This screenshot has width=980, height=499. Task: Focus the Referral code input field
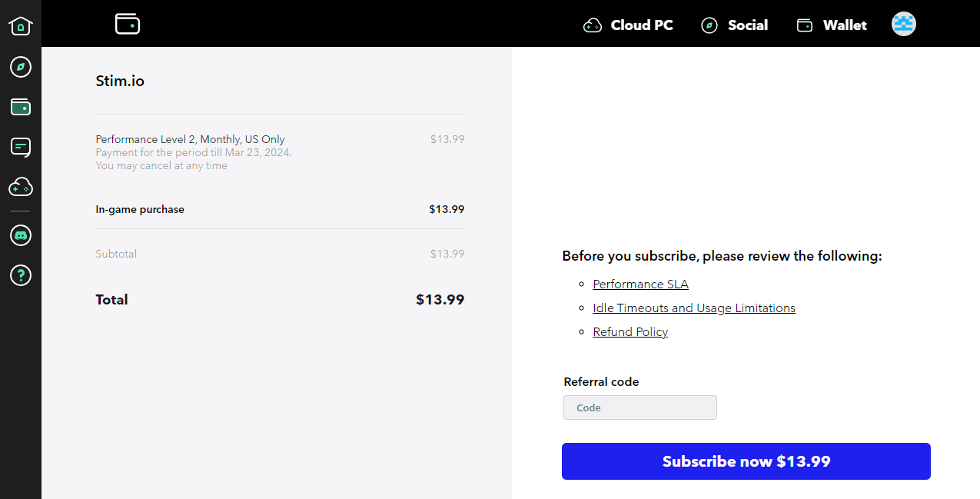(640, 408)
